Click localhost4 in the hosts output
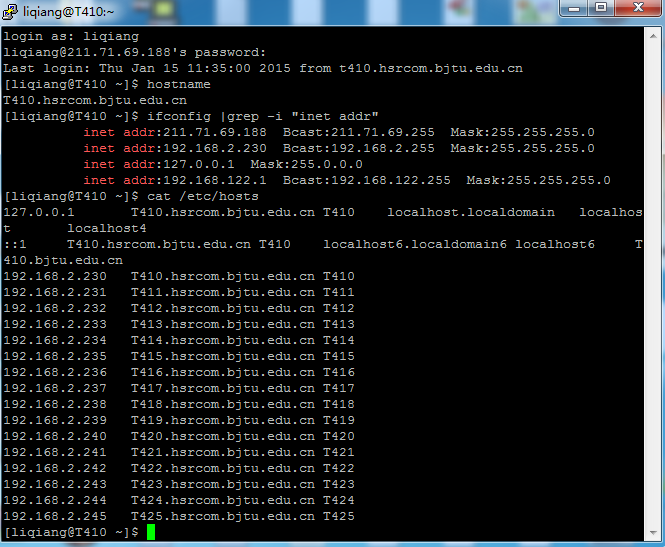 click(107, 229)
